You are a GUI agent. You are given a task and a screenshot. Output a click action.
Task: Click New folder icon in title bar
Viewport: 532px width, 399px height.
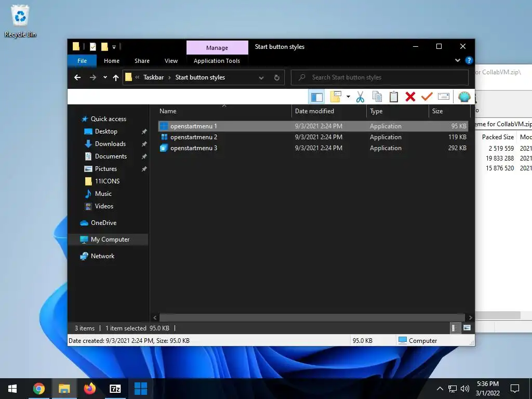104,47
